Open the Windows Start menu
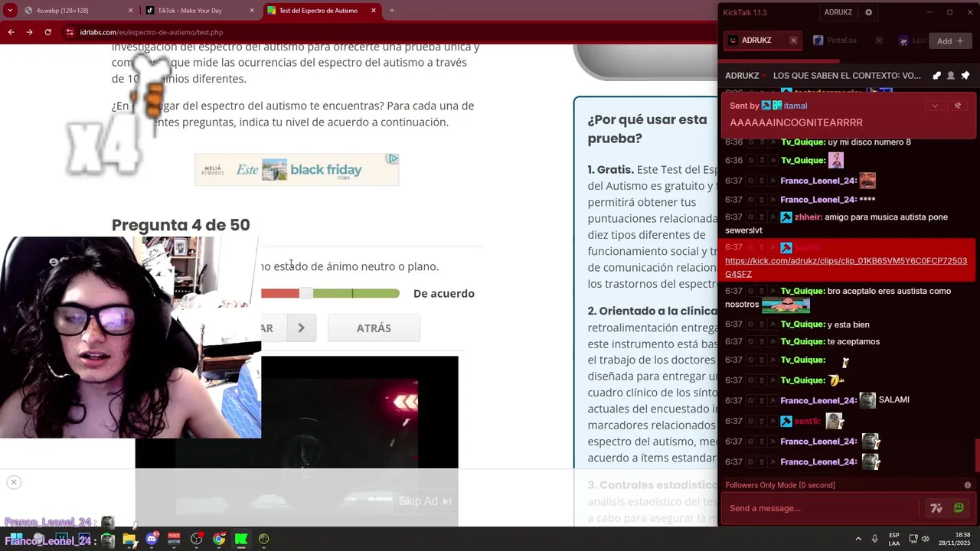 click(15, 539)
